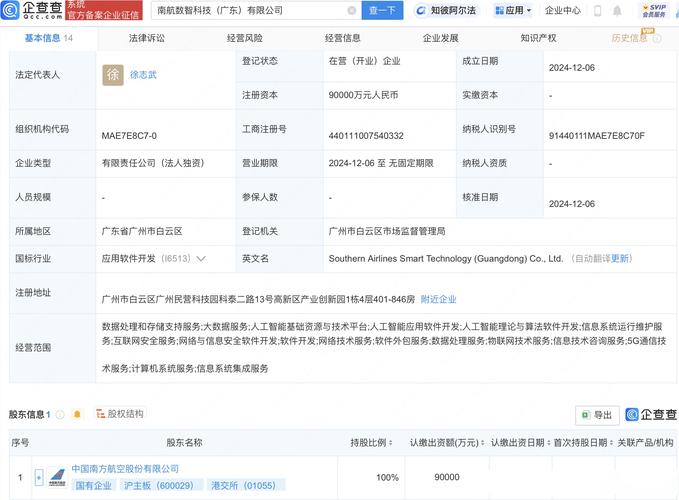Expand the 应用 apps dropdown
Image resolution: width=679 pixels, height=500 pixels.
coord(513,10)
